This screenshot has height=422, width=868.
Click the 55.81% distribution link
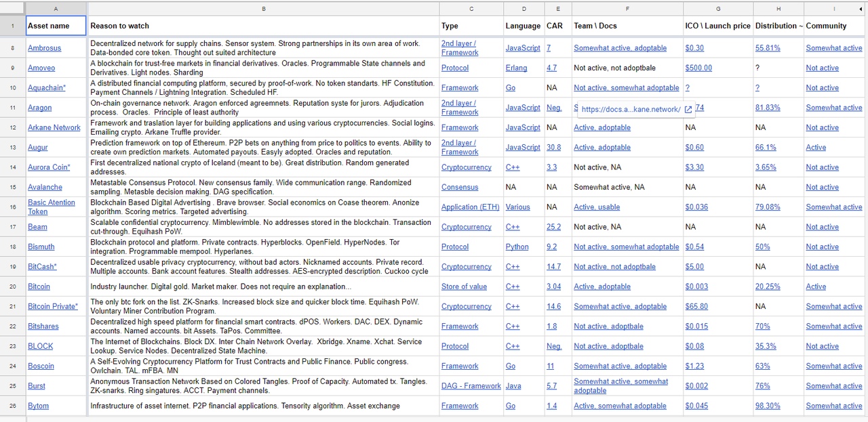[768, 48]
